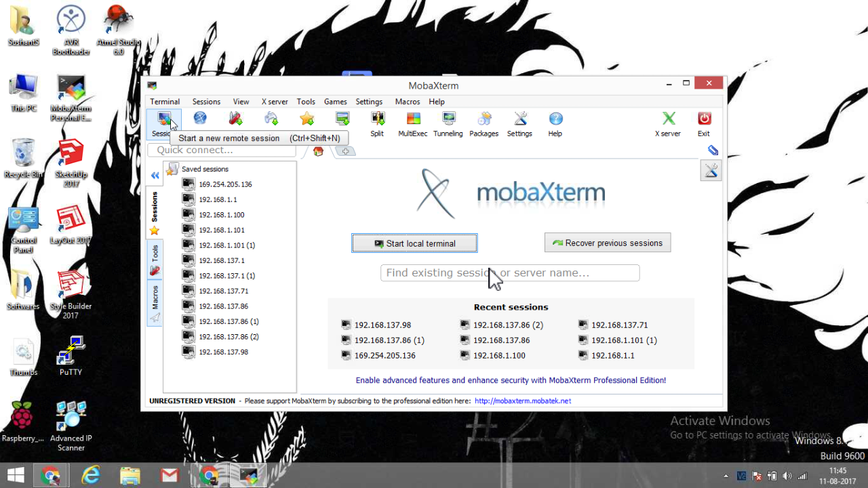This screenshot has width=868, height=488.
Task: Switch to the Sessions sidebar tab
Action: click(x=155, y=212)
